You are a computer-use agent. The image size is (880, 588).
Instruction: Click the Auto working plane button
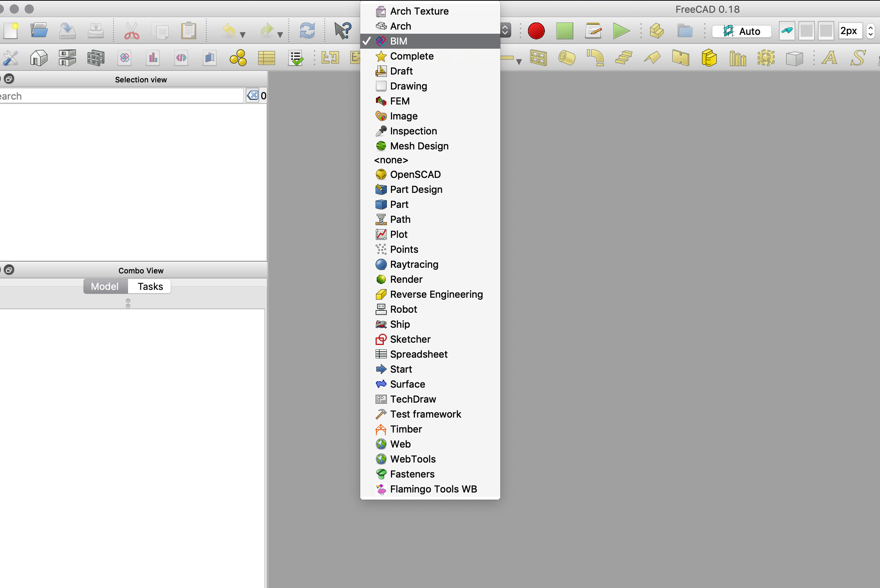click(742, 31)
